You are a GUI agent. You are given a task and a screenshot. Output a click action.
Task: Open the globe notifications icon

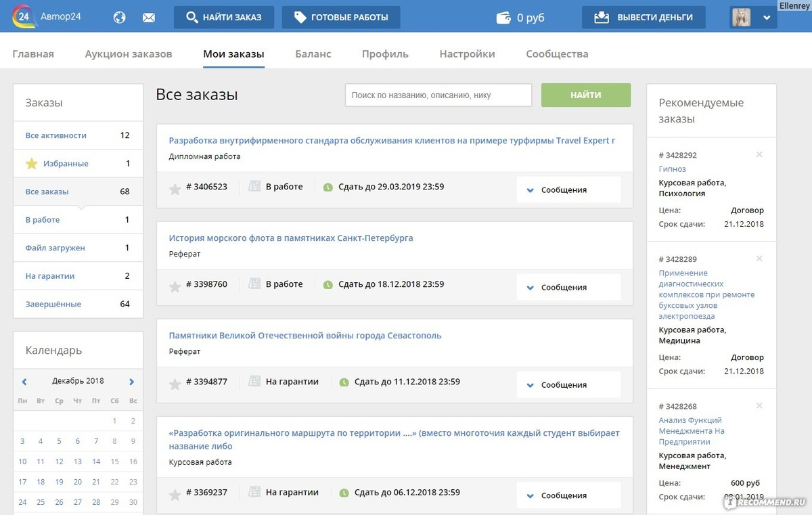click(x=119, y=18)
